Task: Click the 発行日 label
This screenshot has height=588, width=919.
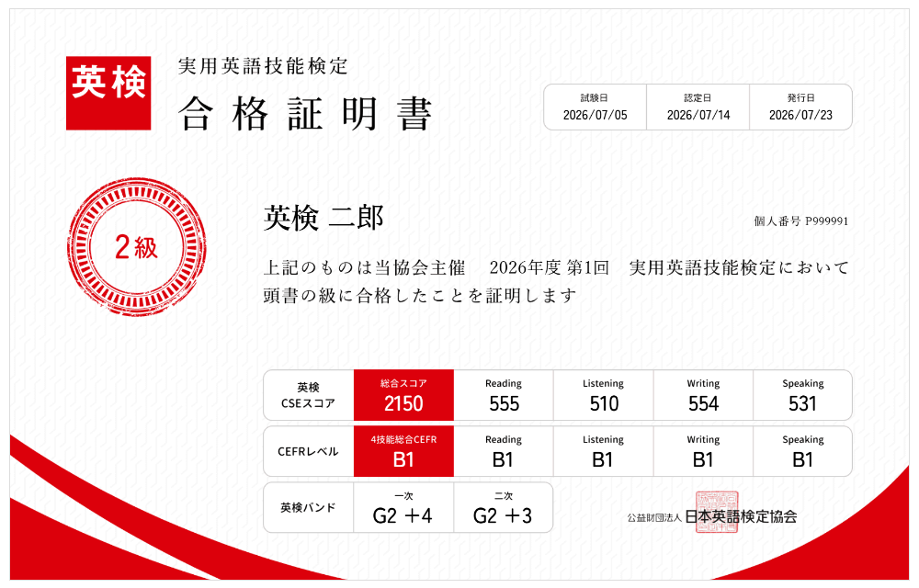Action: [x=800, y=97]
